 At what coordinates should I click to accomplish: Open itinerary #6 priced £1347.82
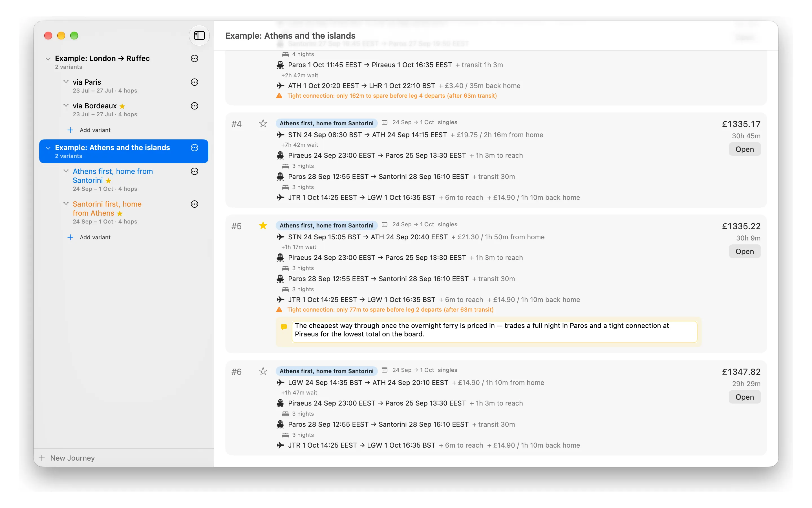pos(744,397)
